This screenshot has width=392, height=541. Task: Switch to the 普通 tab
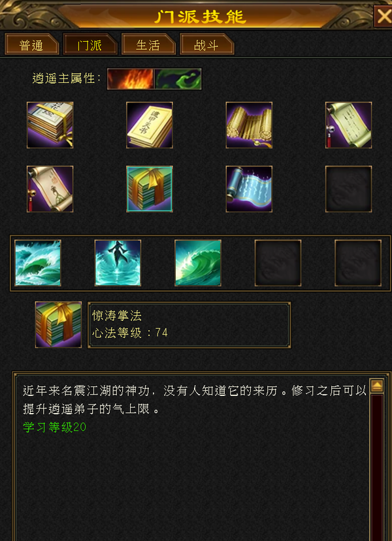[32, 44]
